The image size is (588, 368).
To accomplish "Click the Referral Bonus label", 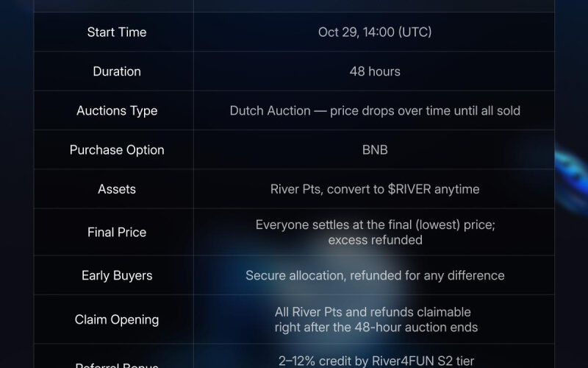I will [116, 365].
